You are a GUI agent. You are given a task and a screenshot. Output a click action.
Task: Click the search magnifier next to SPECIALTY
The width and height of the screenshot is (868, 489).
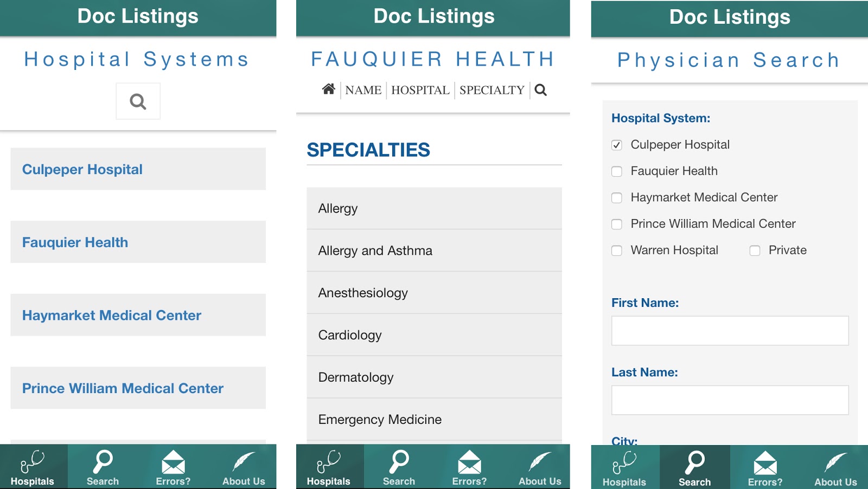tap(541, 89)
